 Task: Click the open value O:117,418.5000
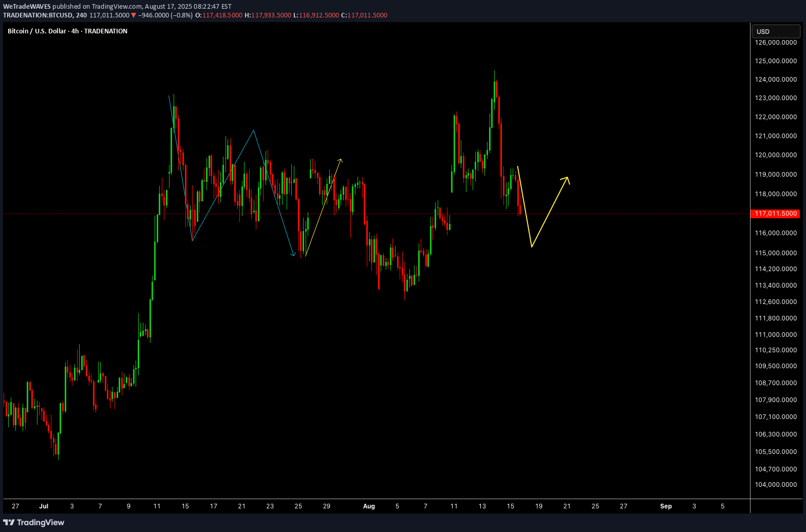click(x=219, y=15)
